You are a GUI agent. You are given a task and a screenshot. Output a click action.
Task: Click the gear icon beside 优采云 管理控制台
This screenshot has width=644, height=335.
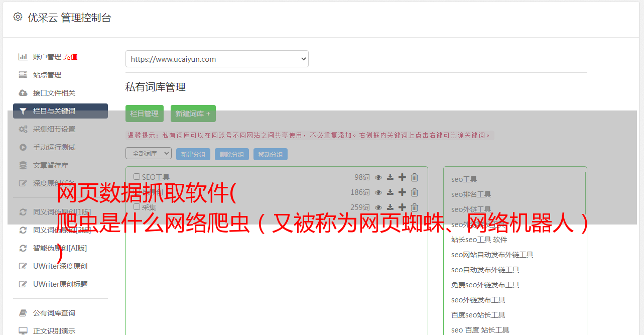(x=18, y=17)
